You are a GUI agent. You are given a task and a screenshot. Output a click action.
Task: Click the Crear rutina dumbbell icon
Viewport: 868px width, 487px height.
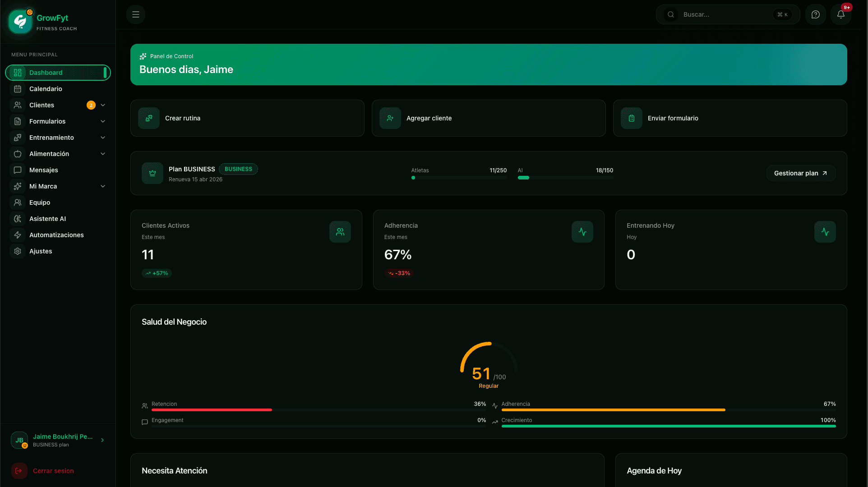pyautogui.click(x=148, y=118)
